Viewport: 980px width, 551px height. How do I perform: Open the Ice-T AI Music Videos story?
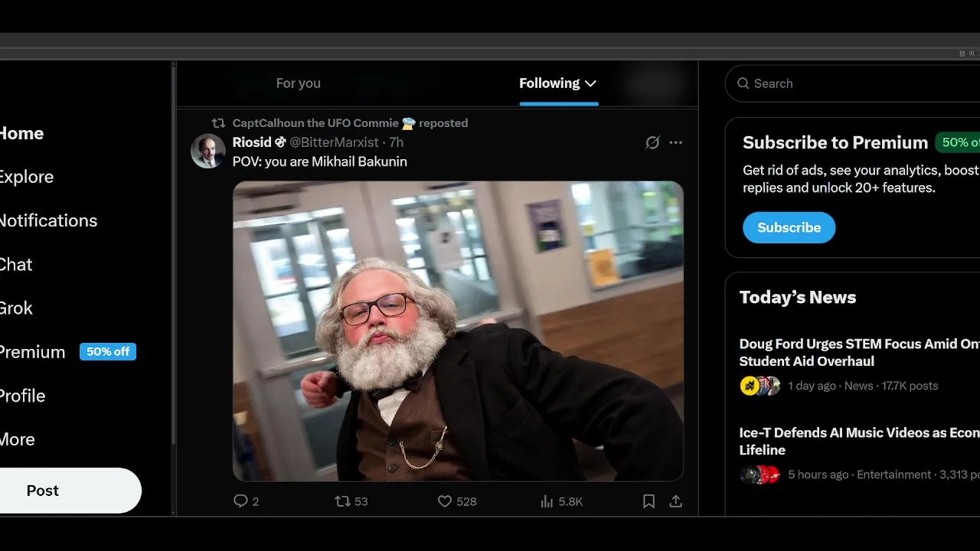point(859,441)
